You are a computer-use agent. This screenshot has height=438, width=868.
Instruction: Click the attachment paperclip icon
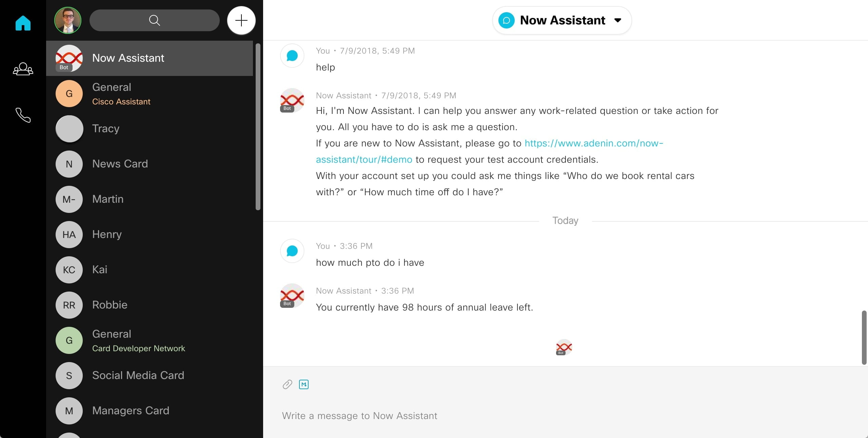pyautogui.click(x=287, y=384)
